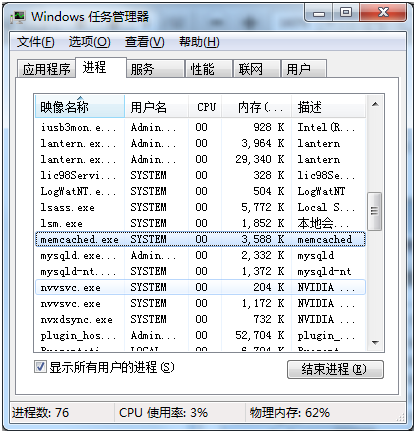
Task: Click the 结束进程(E) button
Action: tap(335, 369)
